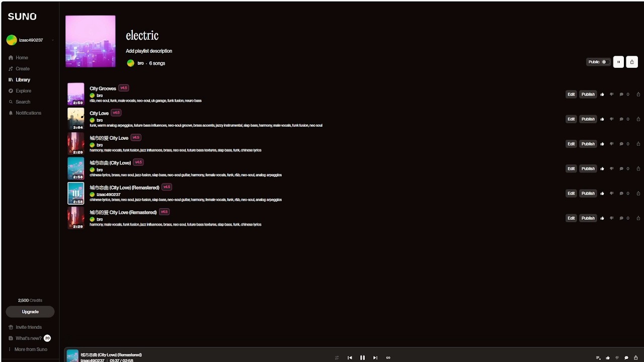Edit 城市的爱 City Love (Remastered)
Image resolution: width=644 pixels, height=362 pixels.
(x=571, y=218)
